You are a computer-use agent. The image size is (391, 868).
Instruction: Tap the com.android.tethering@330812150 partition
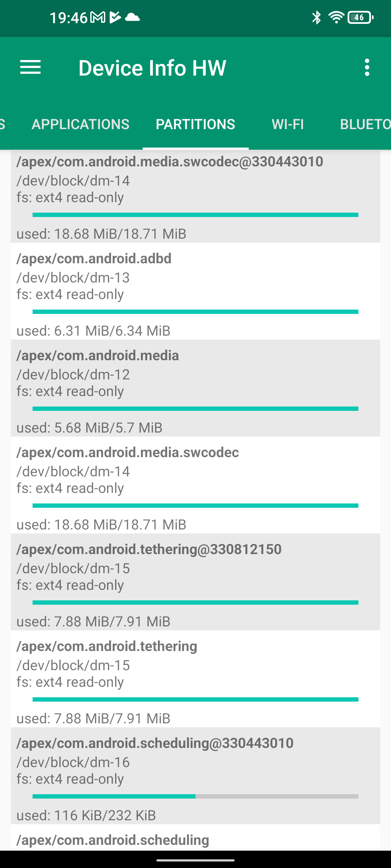click(x=195, y=582)
